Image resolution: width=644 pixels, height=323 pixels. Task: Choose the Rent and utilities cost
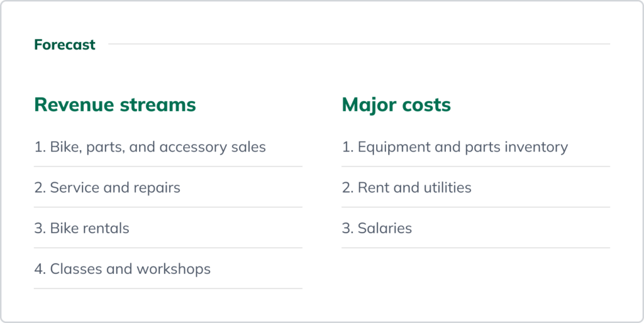[x=406, y=187]
